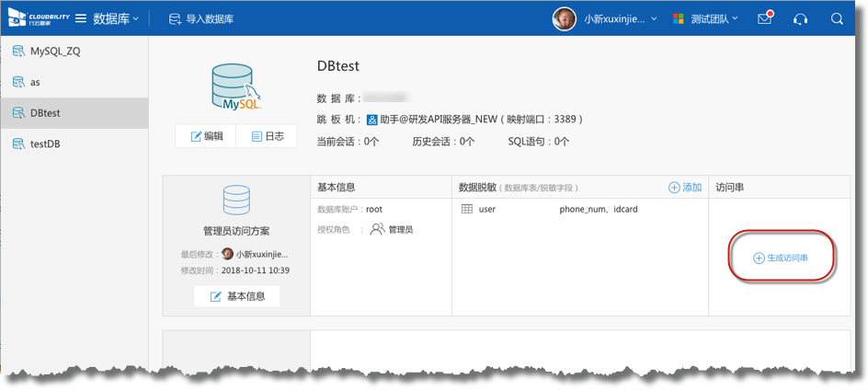Screen dimensions: 868x390
Task: Click 当前会话：0个 text
Action: [x=348, y=142]
